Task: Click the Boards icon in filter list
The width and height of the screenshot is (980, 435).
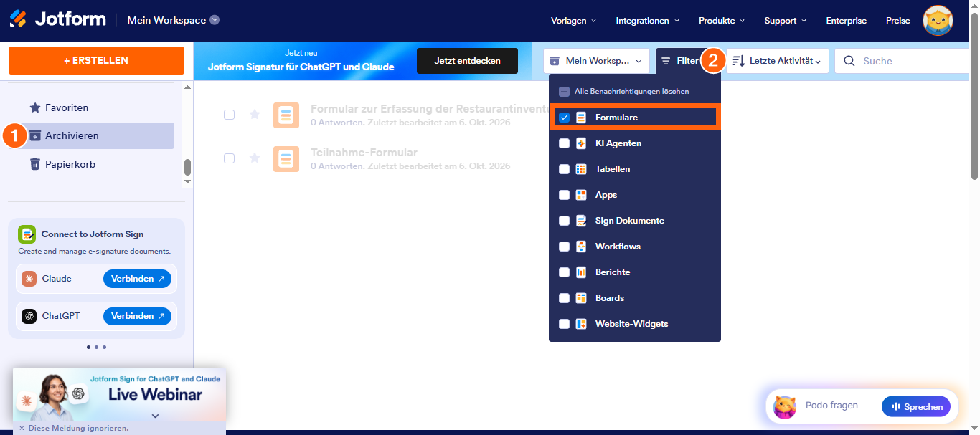Action: point(581,298)
